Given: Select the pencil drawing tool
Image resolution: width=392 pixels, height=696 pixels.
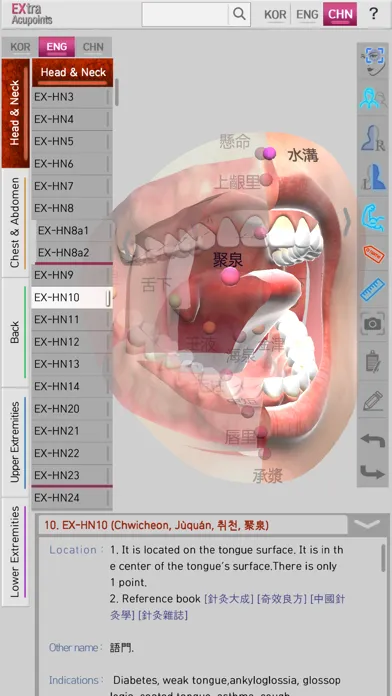Looking at the screenshot, I should tap(372, 400).
